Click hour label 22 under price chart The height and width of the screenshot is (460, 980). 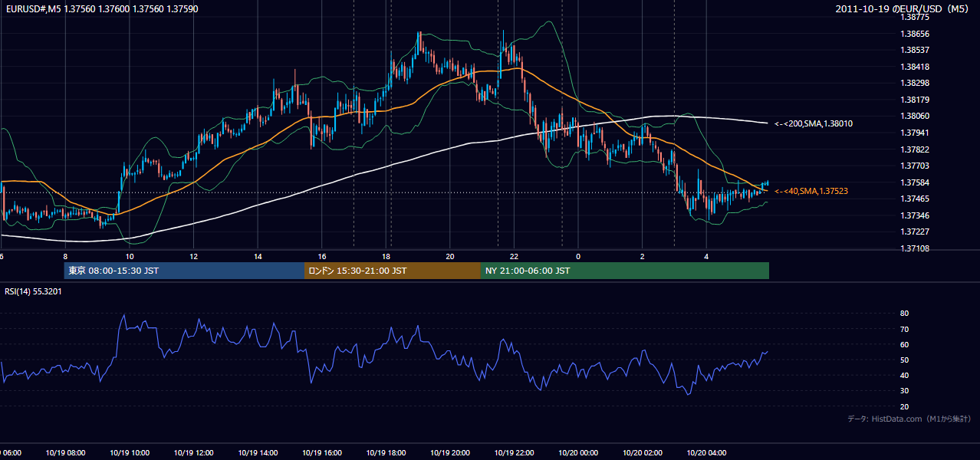(514, 256)
